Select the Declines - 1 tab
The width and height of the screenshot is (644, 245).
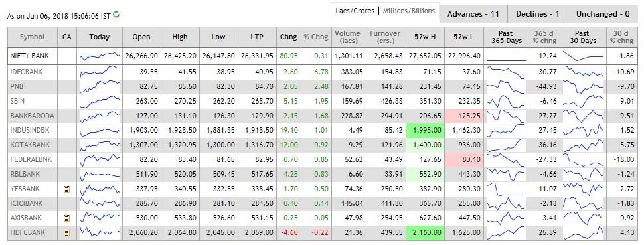pyautogui.click(x=538, y=14)
